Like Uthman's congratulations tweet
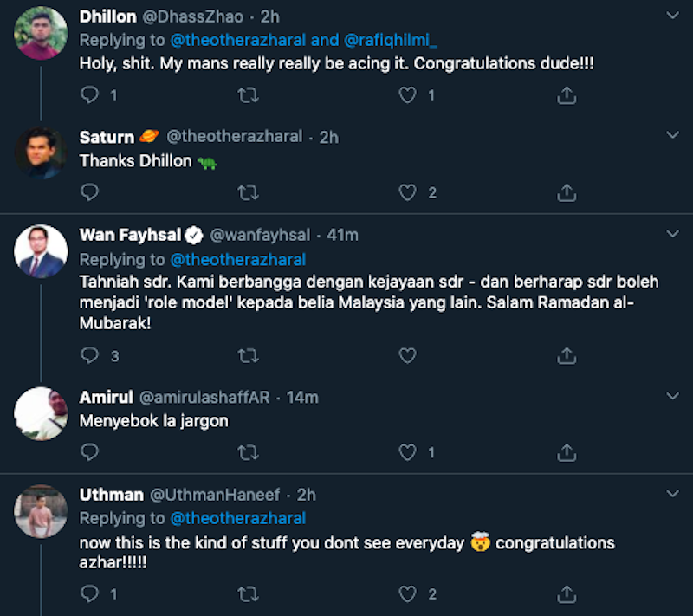 click(407, 593)
